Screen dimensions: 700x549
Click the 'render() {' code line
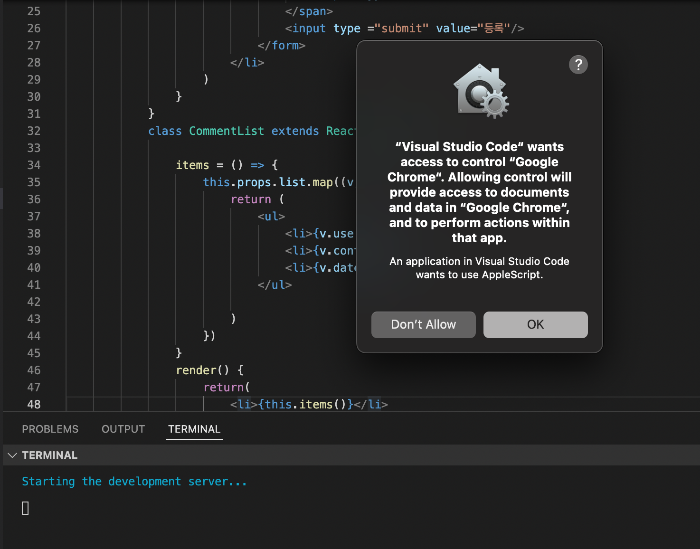(x=209, y=370)
